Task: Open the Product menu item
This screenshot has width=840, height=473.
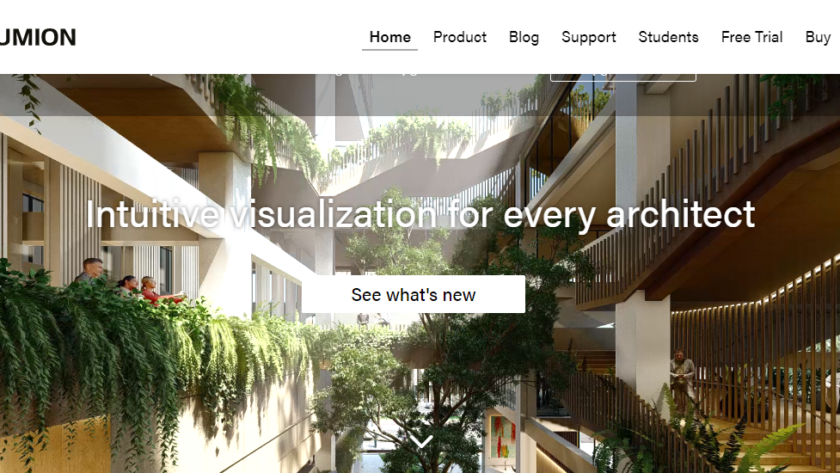Action: point(460,37)
